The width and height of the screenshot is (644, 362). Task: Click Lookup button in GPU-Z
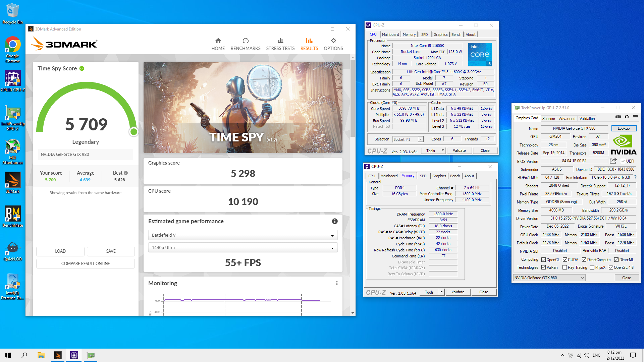(624, 128)
